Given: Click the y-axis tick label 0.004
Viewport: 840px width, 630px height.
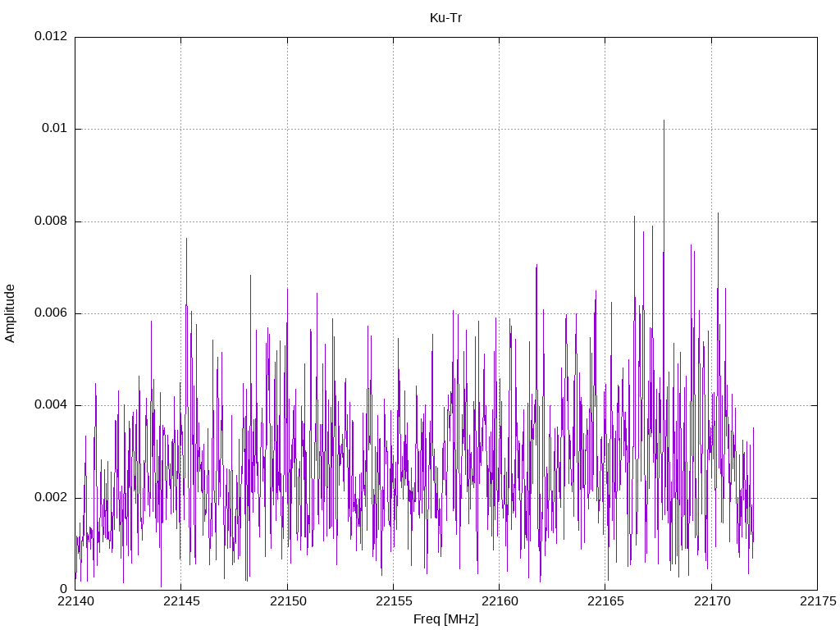Looking at the screenshot, I should pos(51,404).
